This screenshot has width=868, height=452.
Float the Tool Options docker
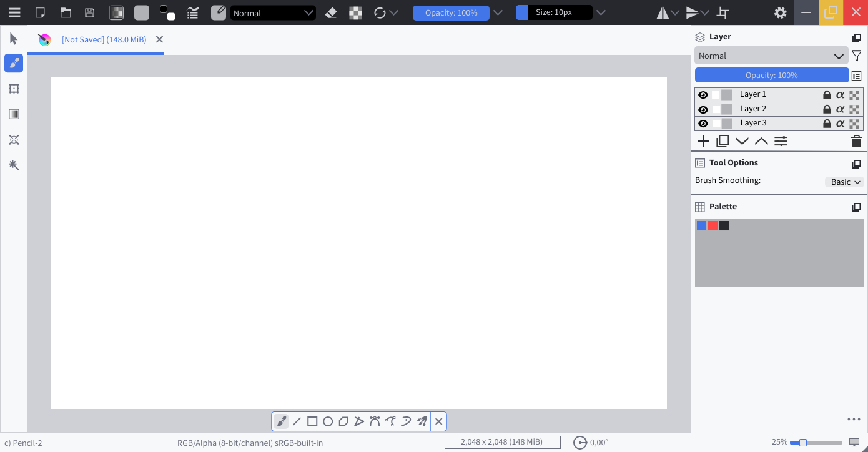[857, 164]
